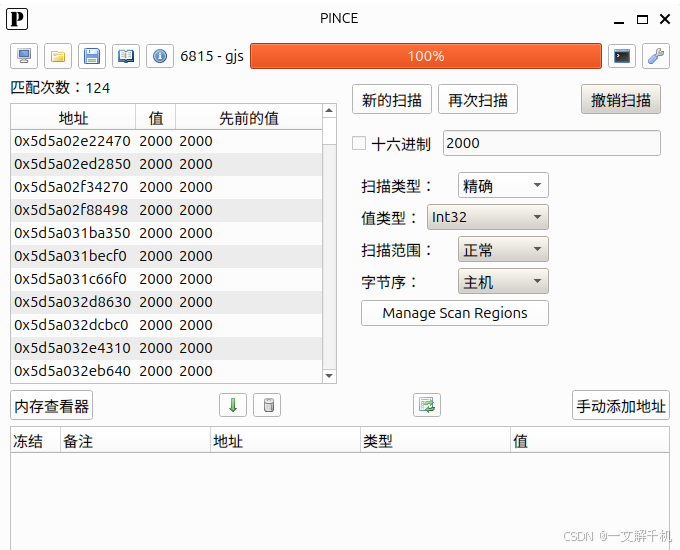Image resolution: width=680 pixels, height=550 pixels.
Task: Click scroll up arrow of results list
Action: pos(329,111)
